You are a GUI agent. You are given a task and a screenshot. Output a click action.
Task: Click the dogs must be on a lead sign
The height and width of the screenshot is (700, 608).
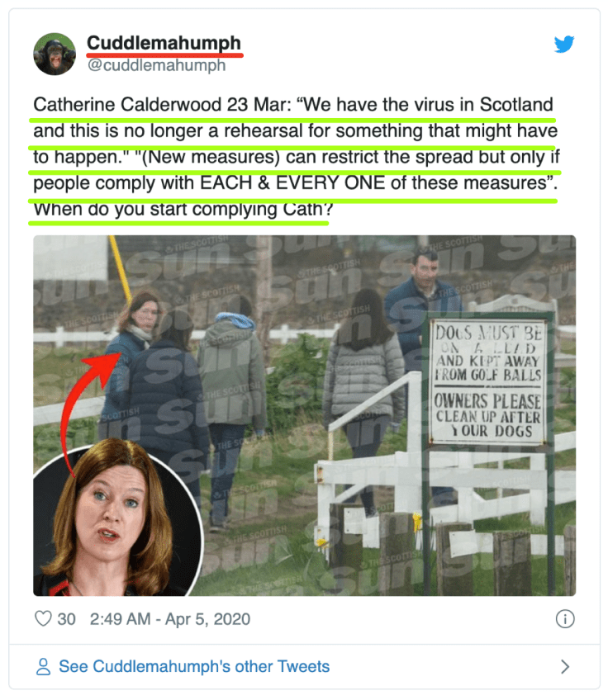pos(488,381)
